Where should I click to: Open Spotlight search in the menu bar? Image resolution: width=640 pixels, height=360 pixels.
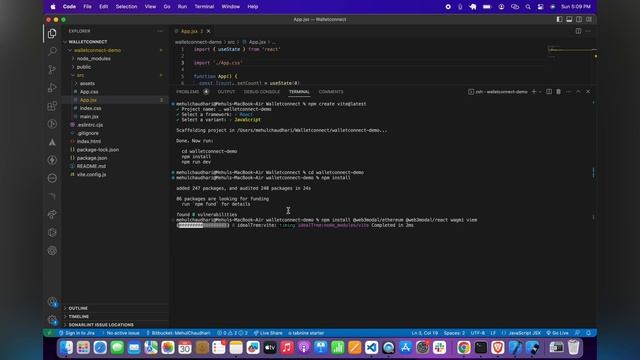[528, 7]
